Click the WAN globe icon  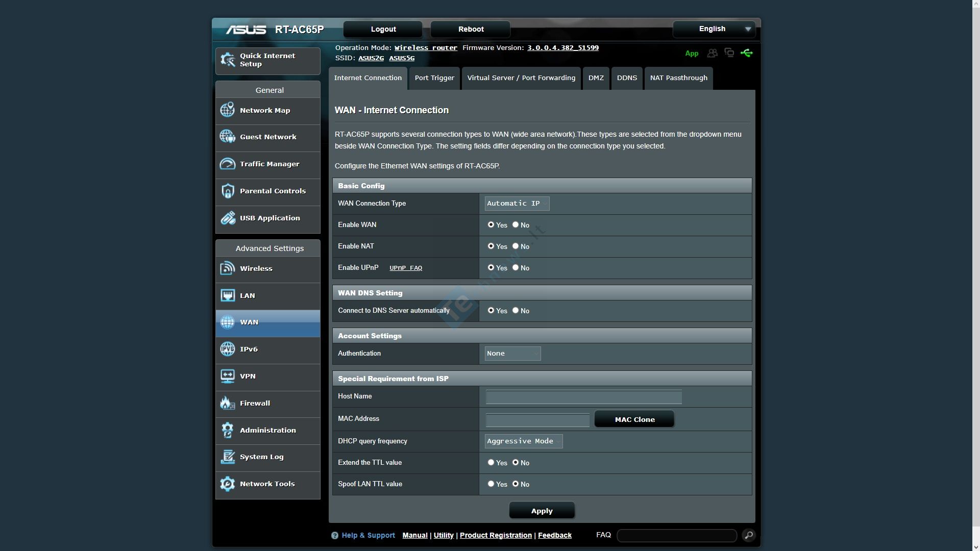tap(228, 322)
